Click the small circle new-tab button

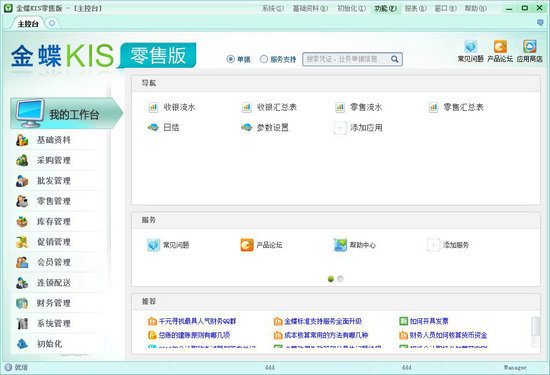tap(52, 23)
